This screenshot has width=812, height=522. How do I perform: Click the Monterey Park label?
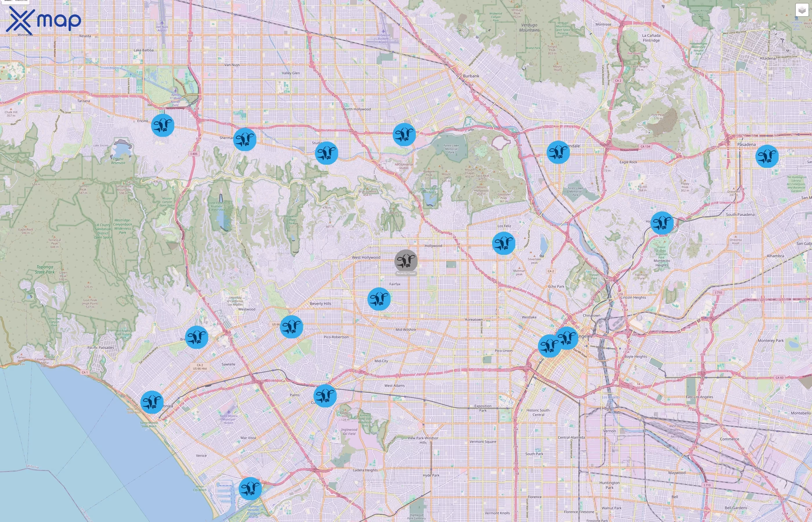(771, 341)
